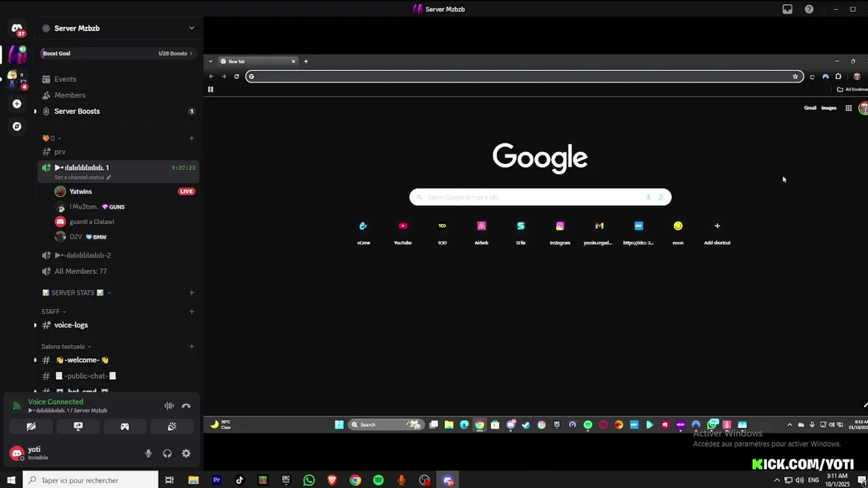Edit channel status pencil link

(x=83, y=178)
